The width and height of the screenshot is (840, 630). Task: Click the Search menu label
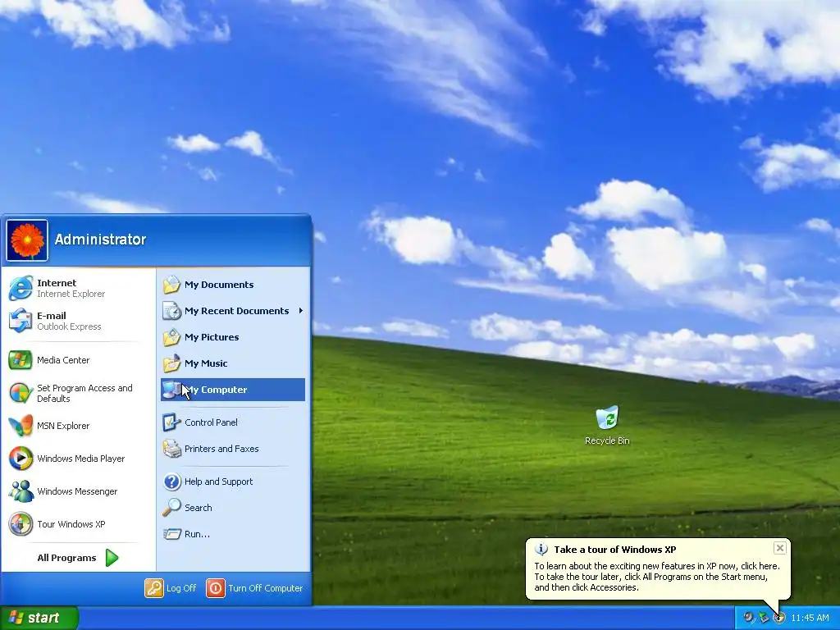(x=199, y=507)
